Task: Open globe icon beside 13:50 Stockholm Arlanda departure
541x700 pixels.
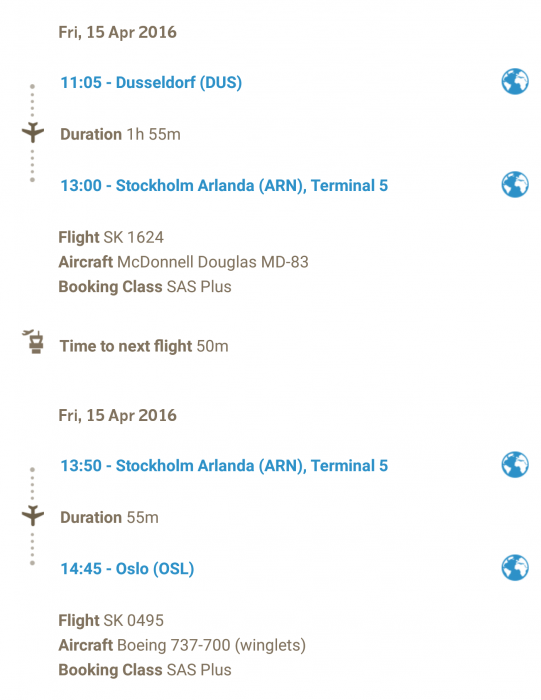Action: 515,465
